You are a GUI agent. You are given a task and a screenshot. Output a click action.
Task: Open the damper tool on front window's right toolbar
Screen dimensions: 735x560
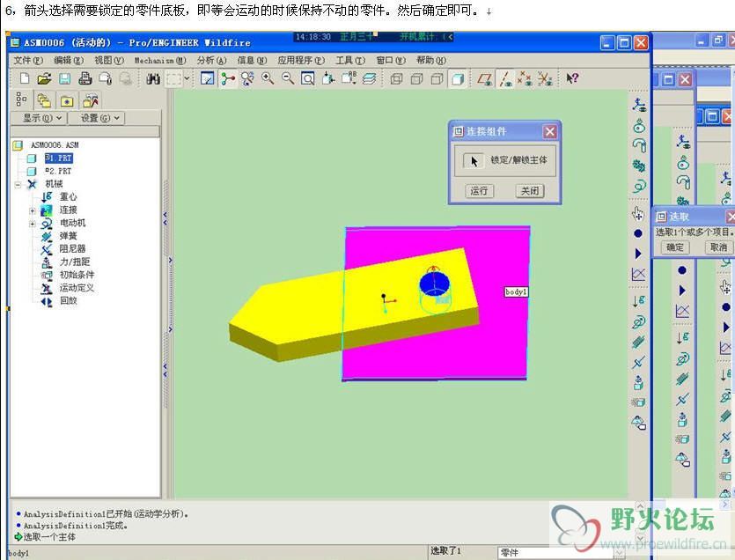[x=638, y=362]
